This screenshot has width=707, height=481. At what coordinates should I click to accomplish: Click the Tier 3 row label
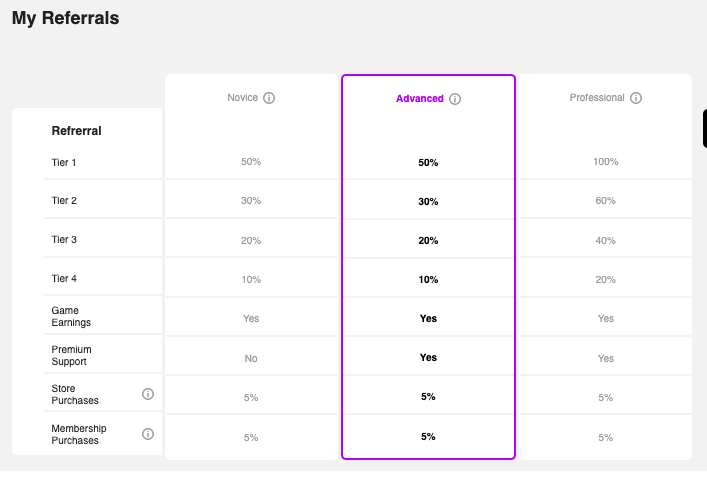tap(64, 239)
